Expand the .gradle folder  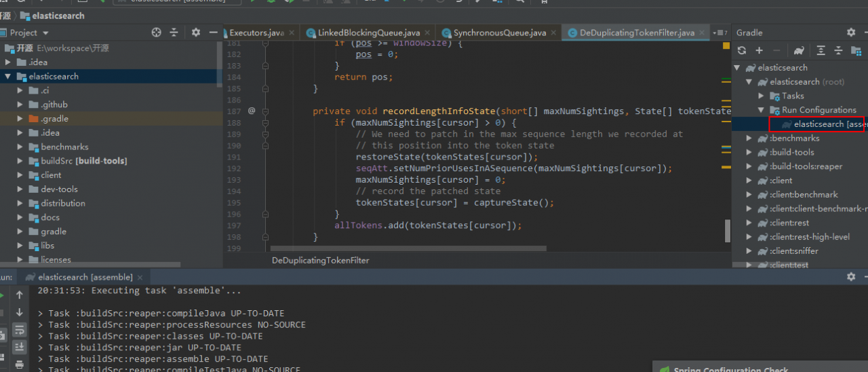click(x=20, y=119)
